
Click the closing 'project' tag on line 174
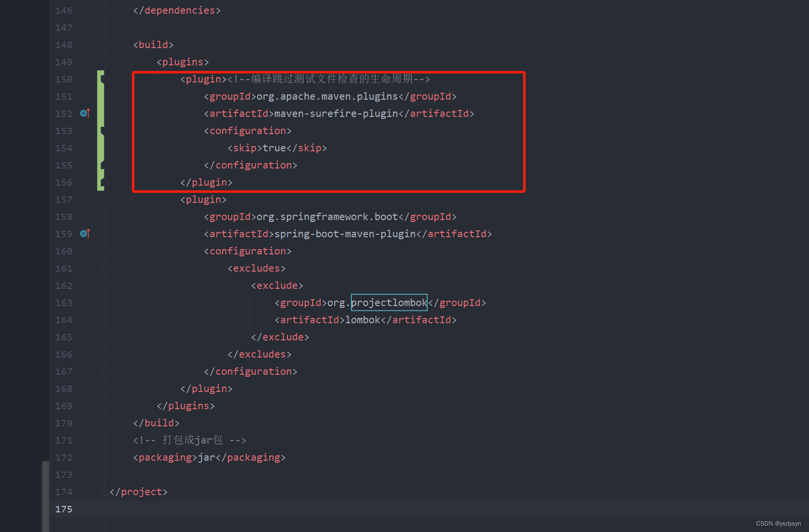tap(139, 492)
